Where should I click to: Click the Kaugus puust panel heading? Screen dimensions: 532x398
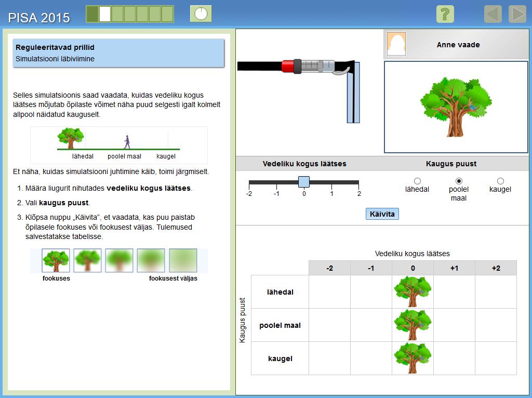pyautogui.click(x=451, y=164)
